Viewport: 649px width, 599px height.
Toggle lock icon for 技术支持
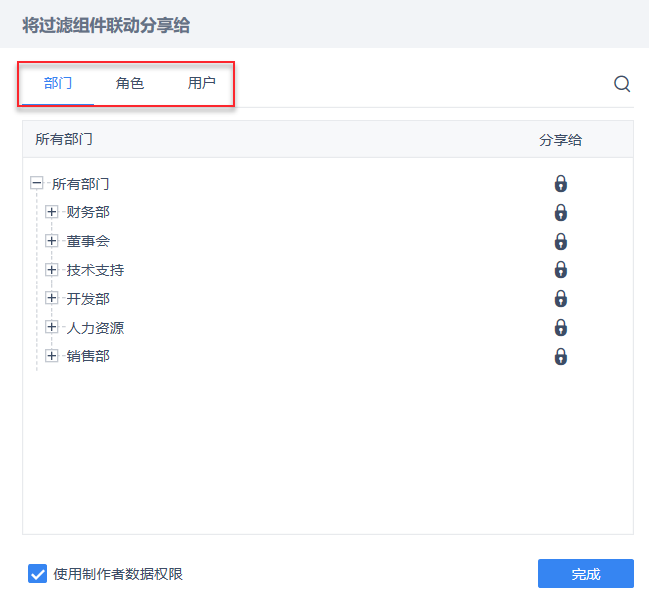coord(561,270)
